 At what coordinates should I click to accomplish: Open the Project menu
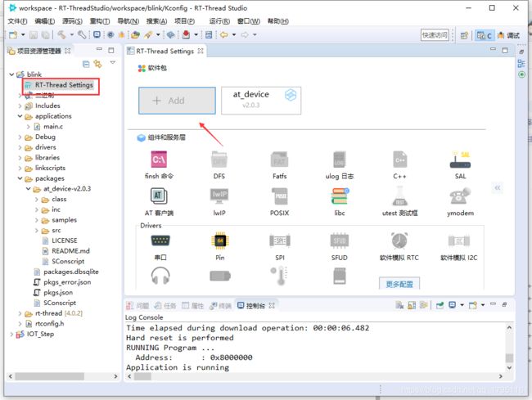pos(185,21)
